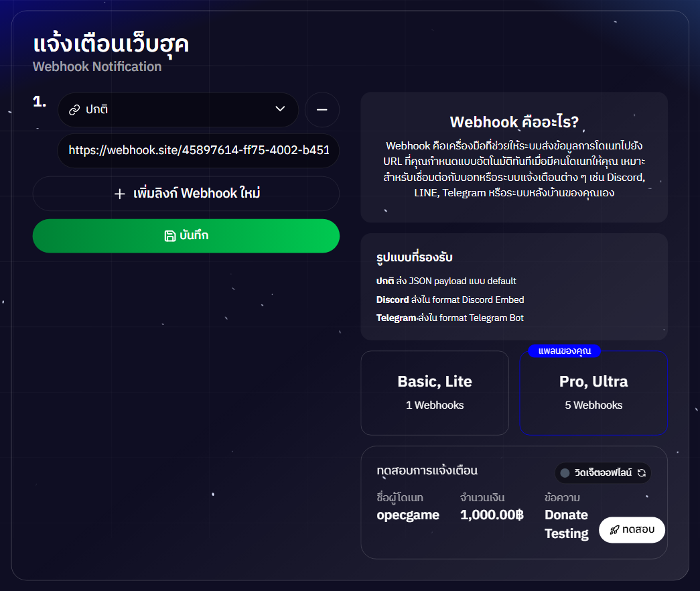Click the rocket icon on the test button
This screenshot has height=591, width=700.
point(615,530)
